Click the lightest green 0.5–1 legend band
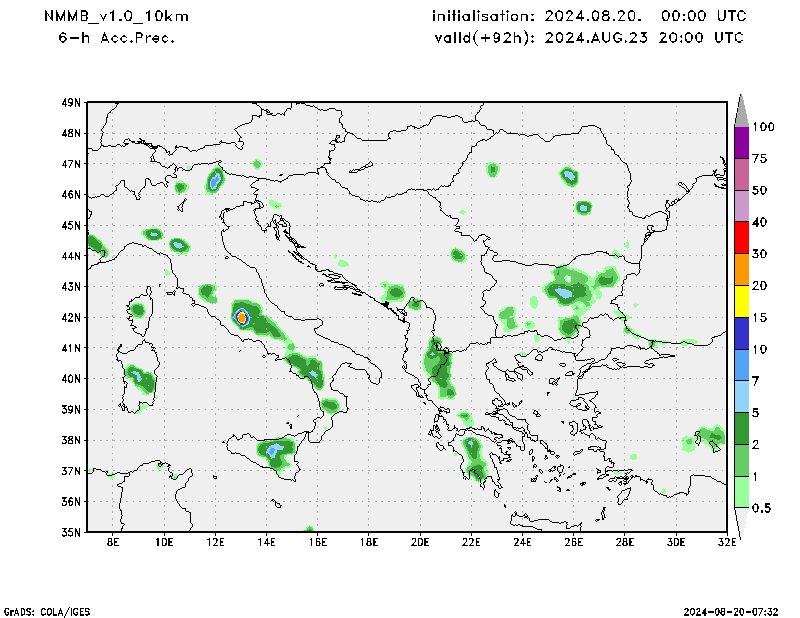 pos(741,491)
